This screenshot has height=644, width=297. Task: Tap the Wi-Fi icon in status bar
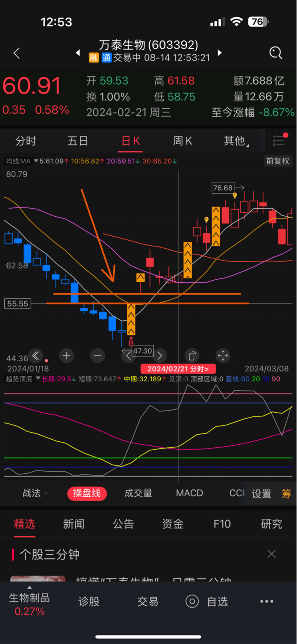[x=236, y=22]
